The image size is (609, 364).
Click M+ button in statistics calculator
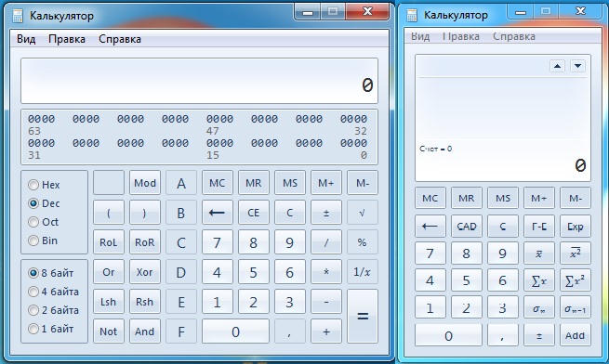tap(539, 198)
